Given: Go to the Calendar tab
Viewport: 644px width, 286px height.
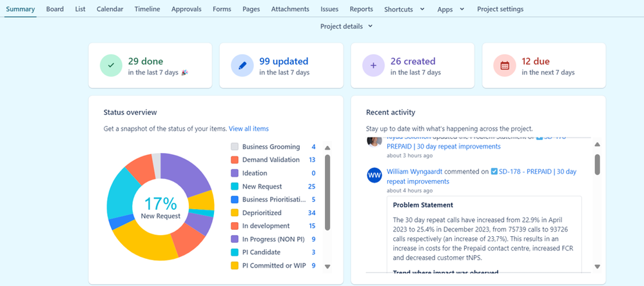Looking at the screenshot, I should (x=110, y=9).
